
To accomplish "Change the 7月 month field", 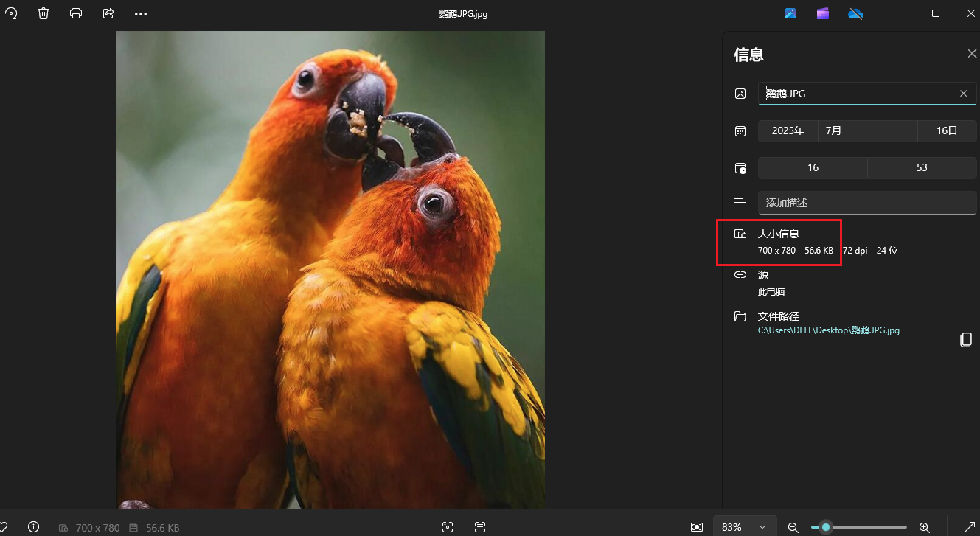I will pos(868,131).
